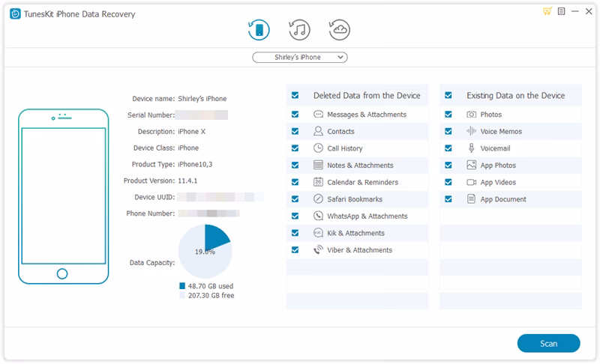Image resolution: width=600 pixels, height=364 pixels.
Task: Click the iPhone device illustration
Action: click(x=64, y=197)
